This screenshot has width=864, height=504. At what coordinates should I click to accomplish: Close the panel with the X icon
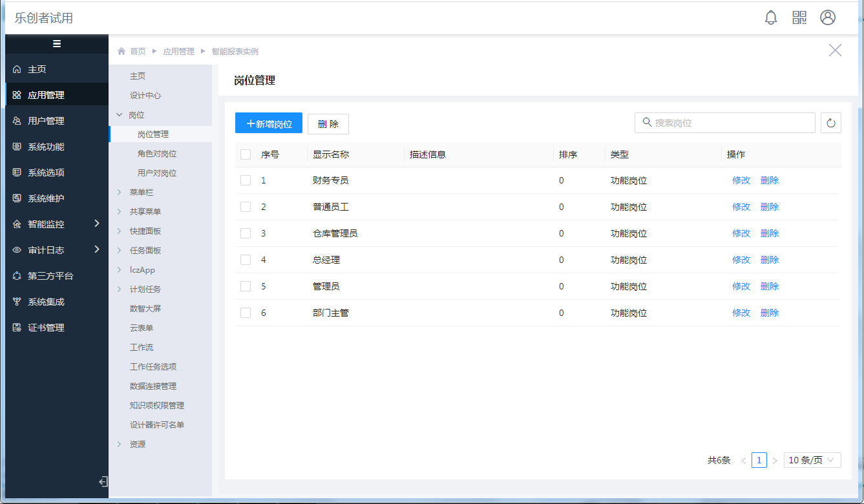(835, 50)
